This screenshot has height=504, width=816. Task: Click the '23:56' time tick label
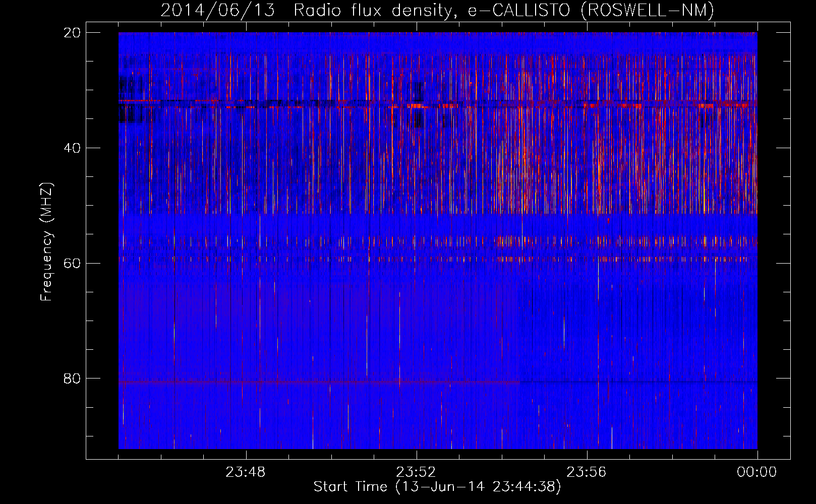587,472
